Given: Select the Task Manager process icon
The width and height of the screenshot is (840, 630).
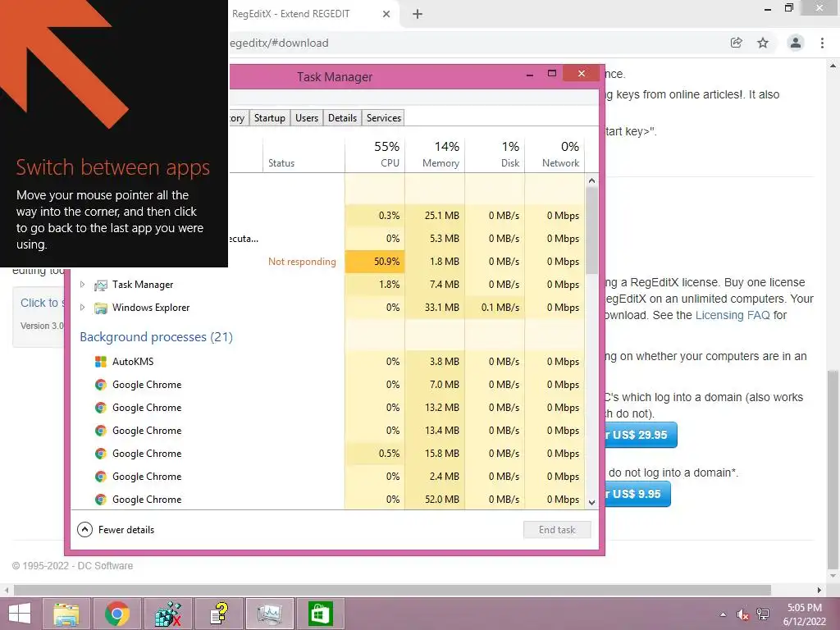Looking at the screenshot, I should point(100,285).
